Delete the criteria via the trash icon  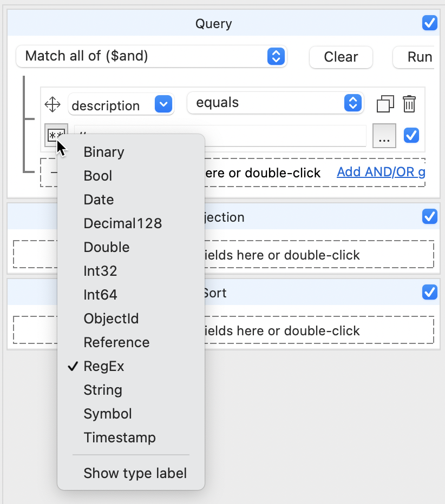(x=408, y=104)
